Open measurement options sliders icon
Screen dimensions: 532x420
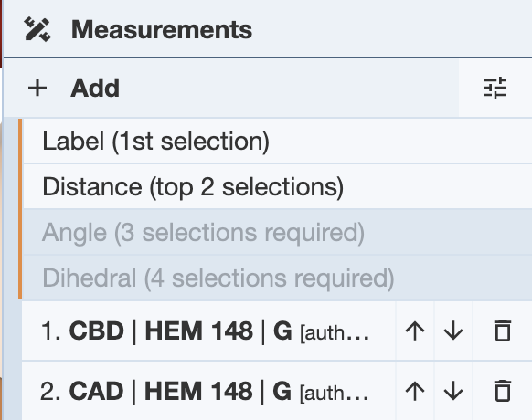(x=495, y=89)
